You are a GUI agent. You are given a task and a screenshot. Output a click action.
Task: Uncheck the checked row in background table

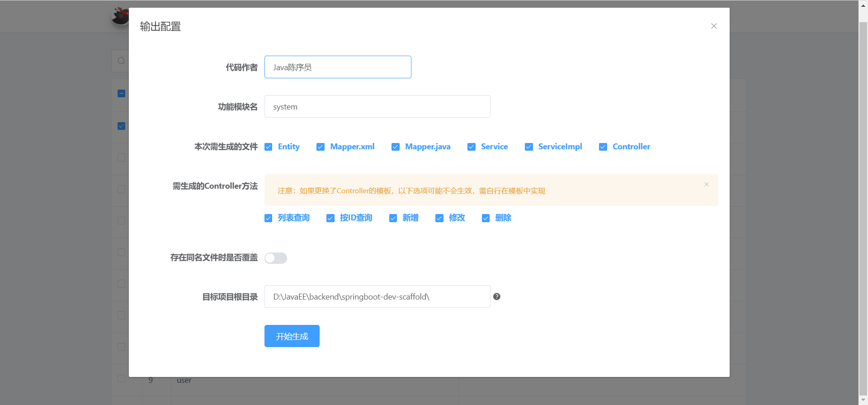(121, 126)
